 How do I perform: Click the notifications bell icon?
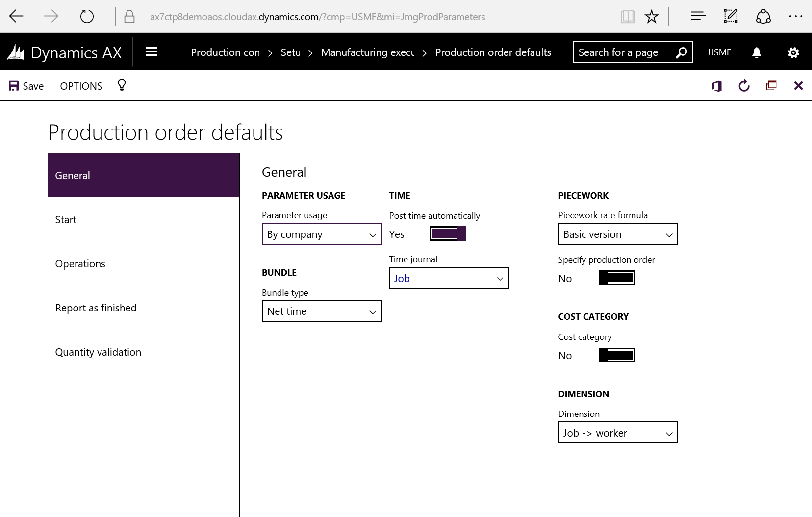click(x=757, y=52)
